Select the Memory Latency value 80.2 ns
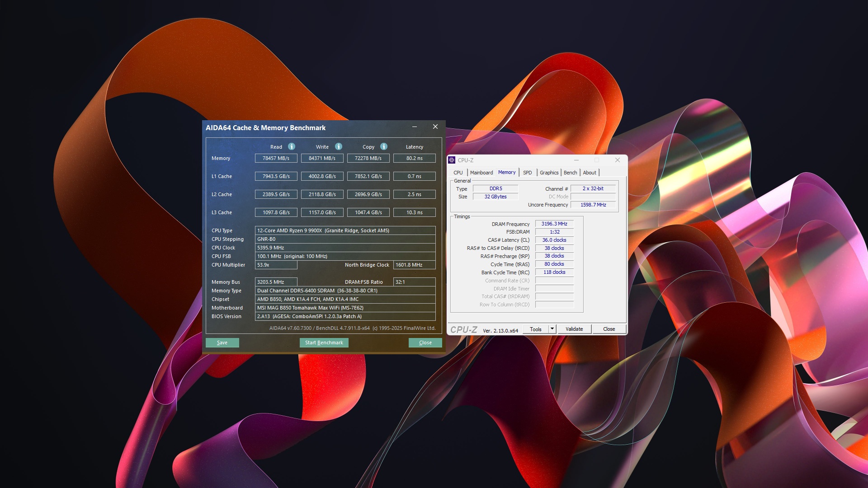868x488 pixels. tap(415, 158)
